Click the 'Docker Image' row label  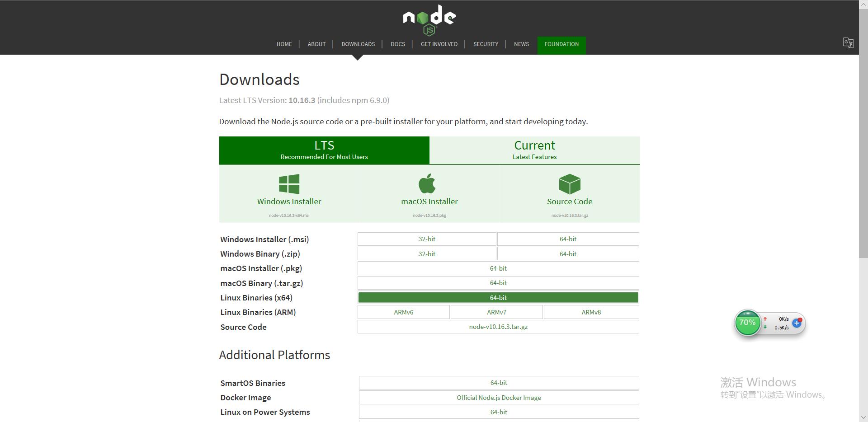point(245,398)
